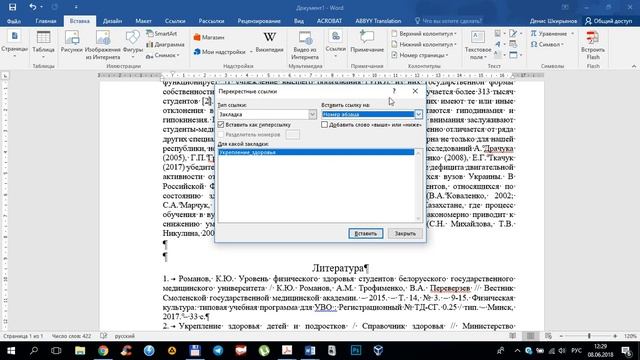Image resolution: width=640 pixels, height=360 pixels.
Task: Open the Adobe Acrobat taskbar icon
Action: click(x=287, y=350)
